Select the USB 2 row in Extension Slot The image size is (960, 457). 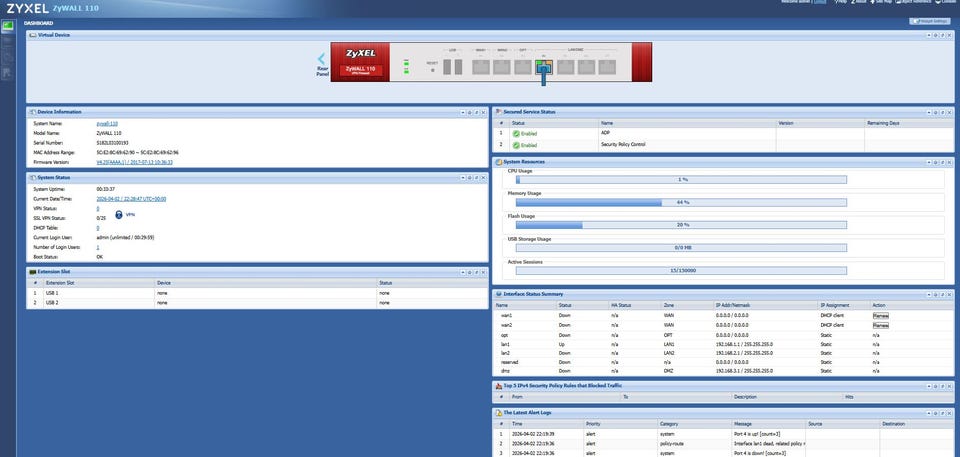click(257, 303)
